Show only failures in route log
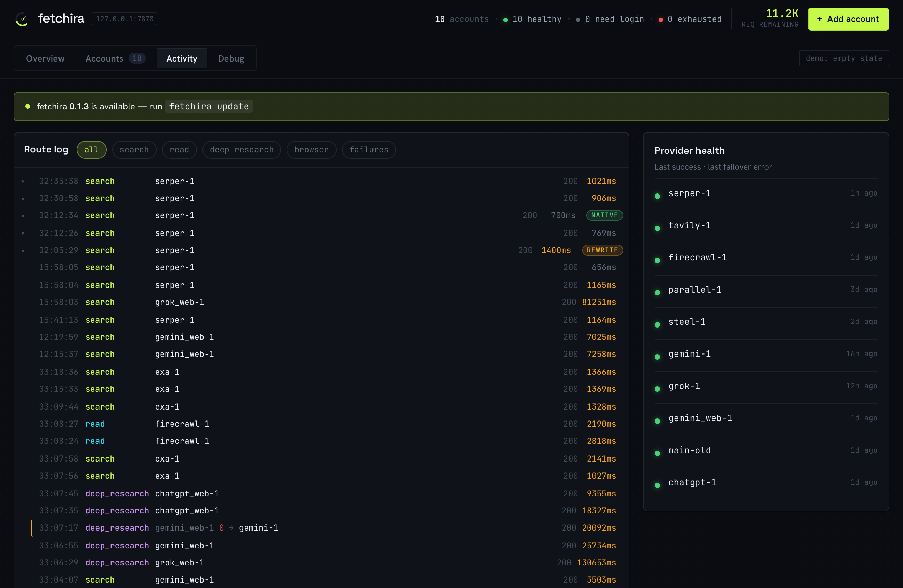903x588 pixels. (x=369, y=150)
